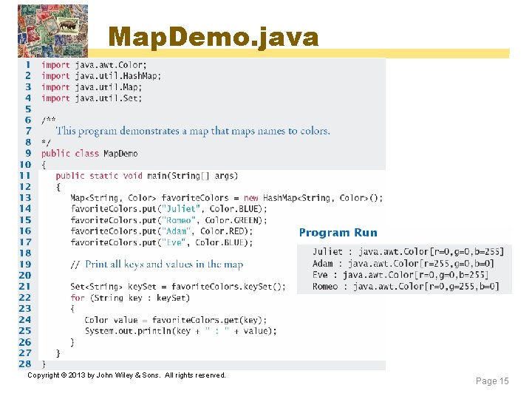Click the 'for (String key : keySet)' line
This screenshot has height=399, width=532.
pos(130,298)
